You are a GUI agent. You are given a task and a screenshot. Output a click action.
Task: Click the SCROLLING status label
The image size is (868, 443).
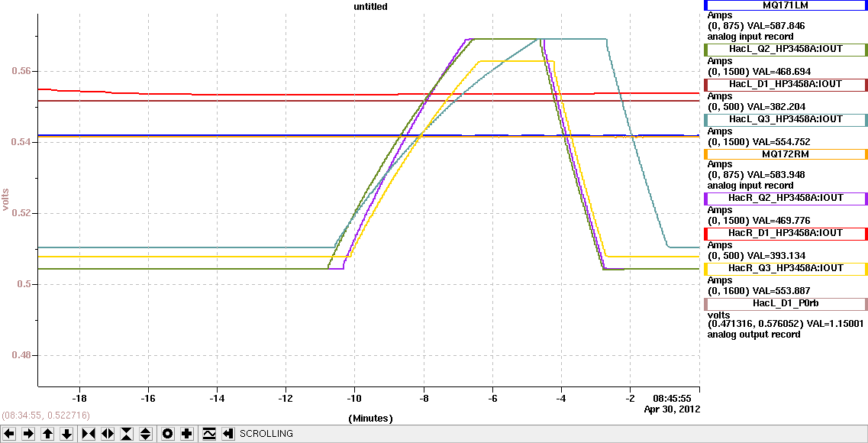coord(266,434)
